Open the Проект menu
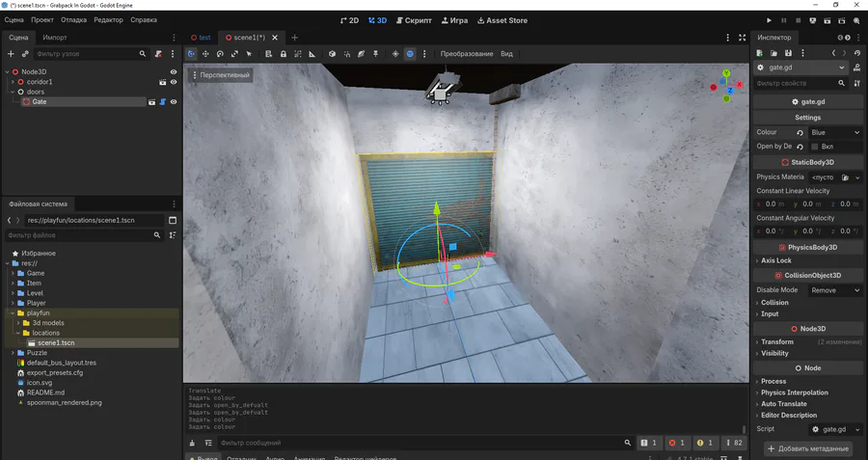 (42, 20)
